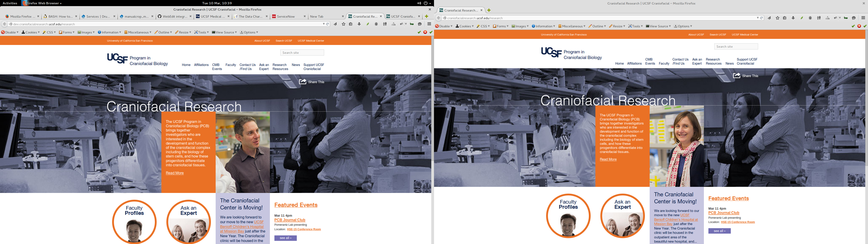
Task: Click paper plane send icon in left window
Action: 335,24
